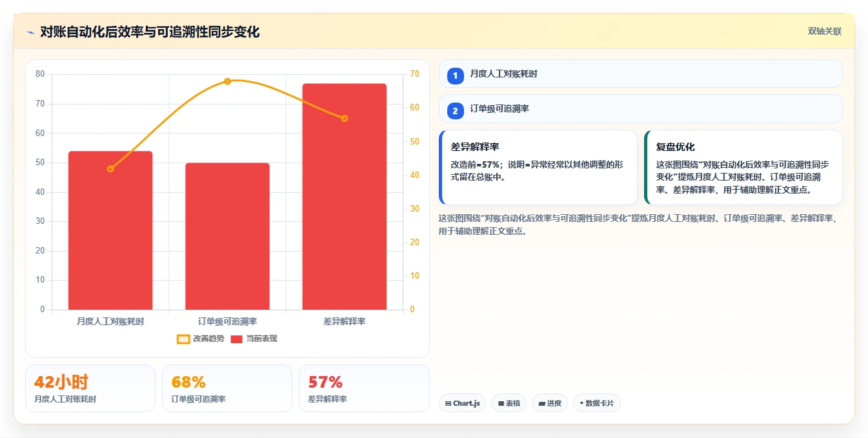Open the 复盘优化 card
This screenshot has width=868, height=438.
click(743, 167)
